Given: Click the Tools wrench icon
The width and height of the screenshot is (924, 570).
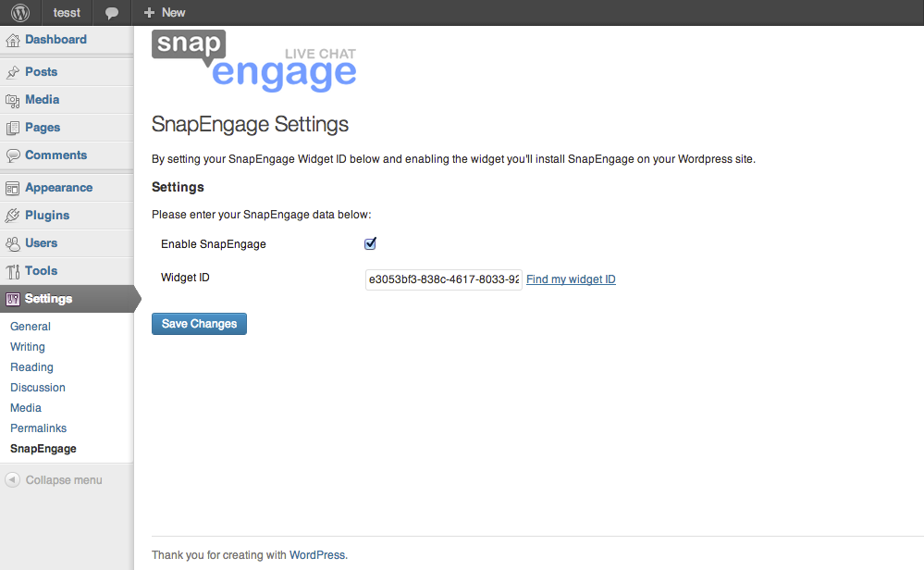Looking at the screenshot, I should tap(12, 271).
